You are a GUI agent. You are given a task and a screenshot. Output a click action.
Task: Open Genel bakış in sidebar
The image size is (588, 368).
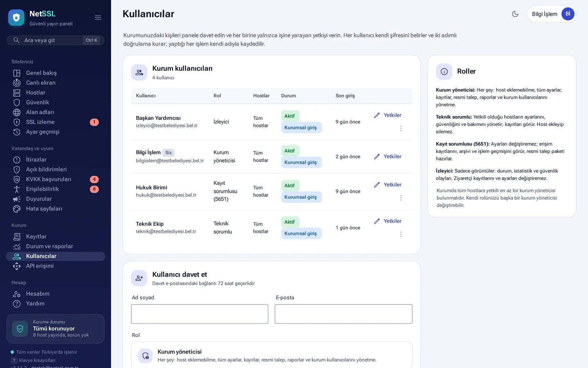pyautogui.click(x=55, y=73)
